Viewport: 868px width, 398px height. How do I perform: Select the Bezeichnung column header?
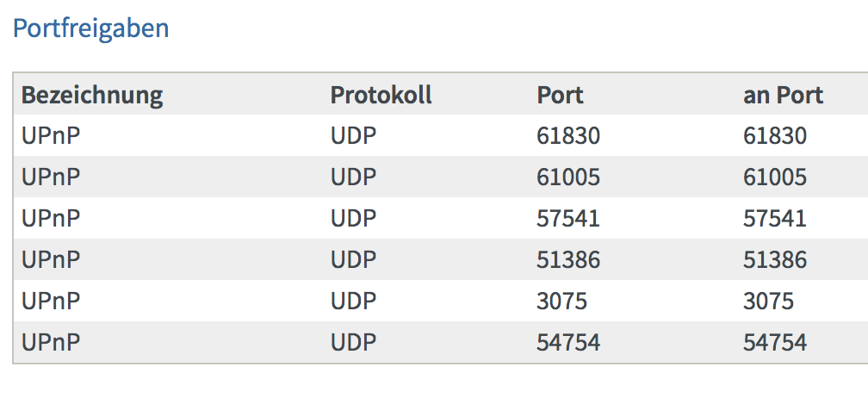(92, 96)
